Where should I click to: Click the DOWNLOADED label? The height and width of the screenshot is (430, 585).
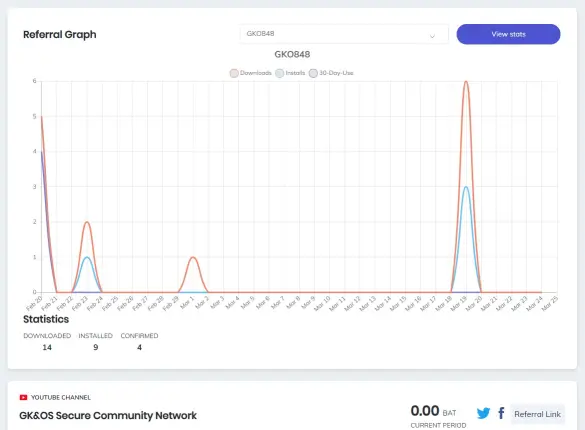pos(47,336)
